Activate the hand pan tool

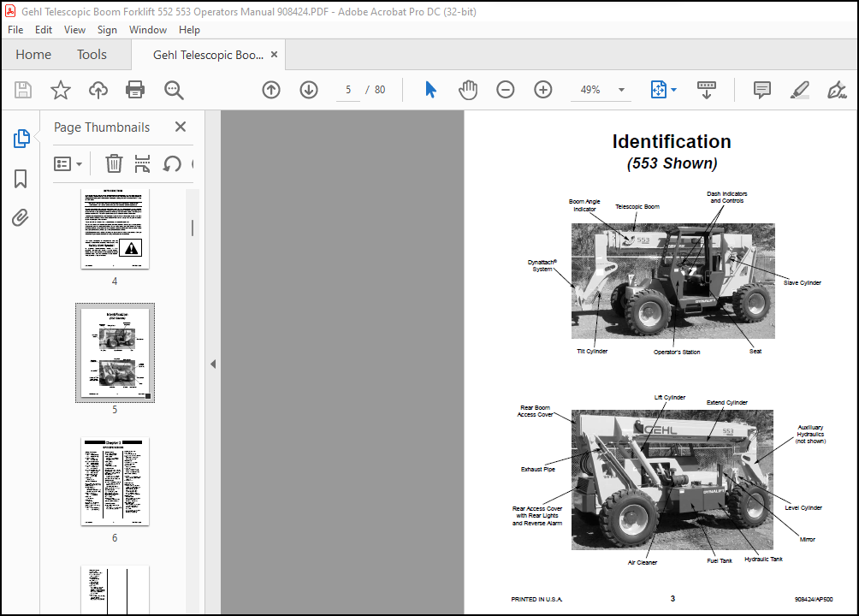[468, 89]
